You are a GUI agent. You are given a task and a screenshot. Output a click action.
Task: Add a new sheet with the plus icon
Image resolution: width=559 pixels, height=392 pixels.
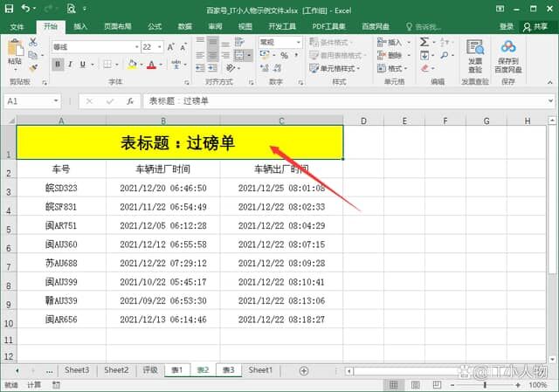pos(304,371)
